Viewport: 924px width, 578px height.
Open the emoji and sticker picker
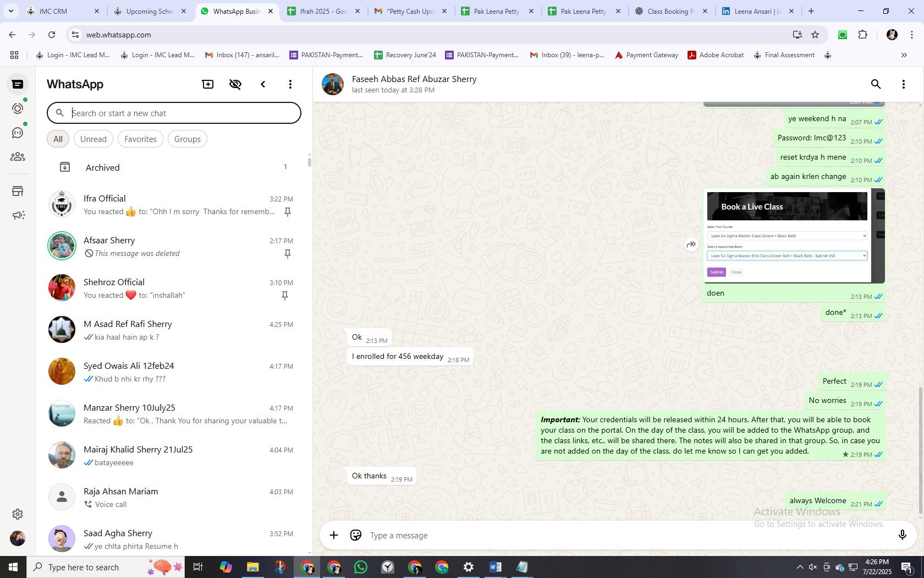point(356,535)
